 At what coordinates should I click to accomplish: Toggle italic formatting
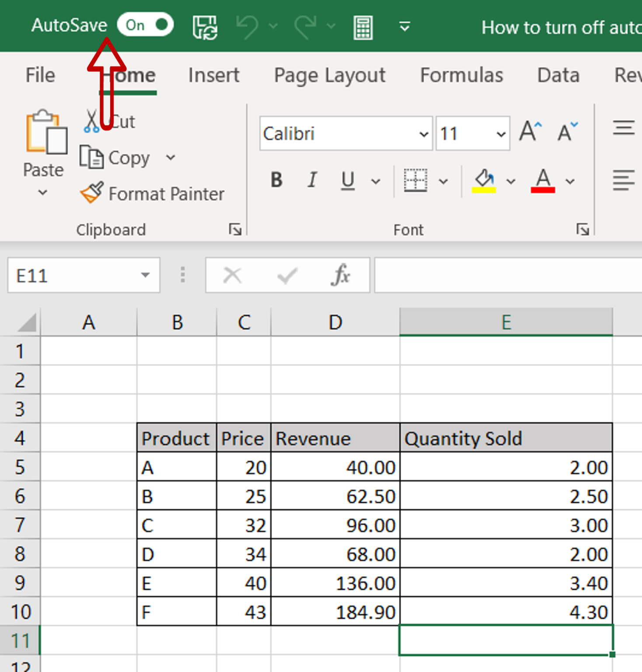pyautogui.click(x=312, y=180)
